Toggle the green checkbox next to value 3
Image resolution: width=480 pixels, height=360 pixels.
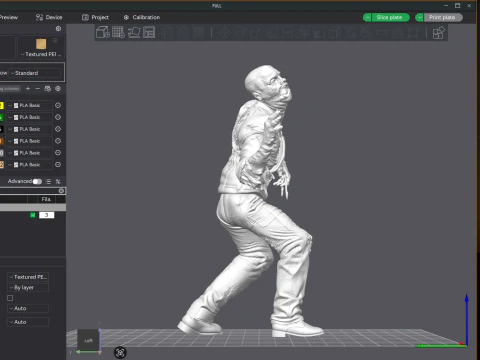[x=33, y=215]
